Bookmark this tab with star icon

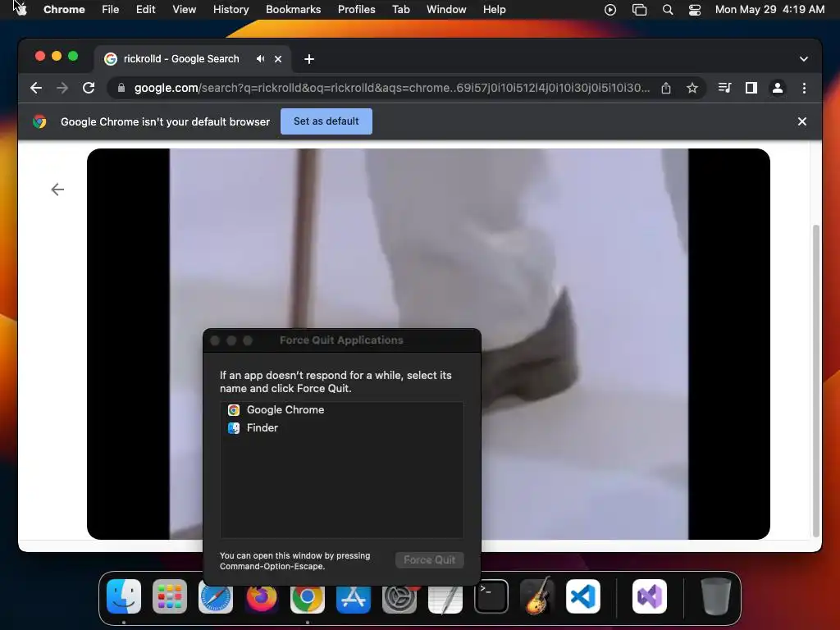tap(692, 88)
